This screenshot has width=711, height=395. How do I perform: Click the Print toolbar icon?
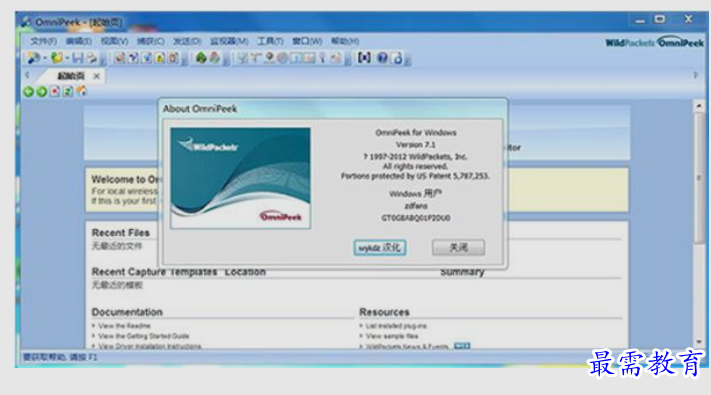point(92,58)
